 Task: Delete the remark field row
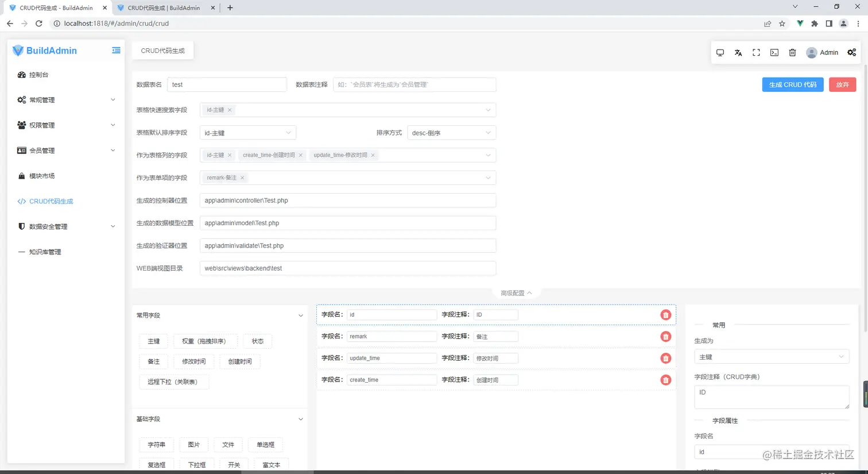pyautogui.click(x=665, y=337)
